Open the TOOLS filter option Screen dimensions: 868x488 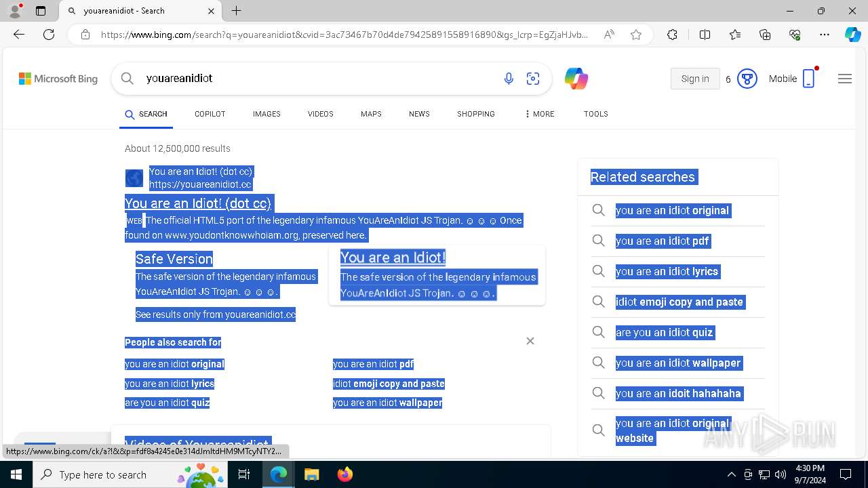pos(595,114)
